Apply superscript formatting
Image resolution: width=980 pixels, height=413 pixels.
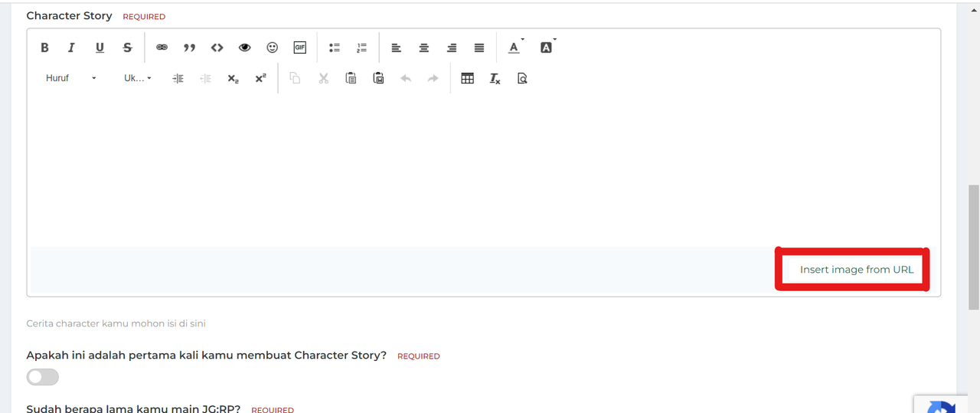260,78
